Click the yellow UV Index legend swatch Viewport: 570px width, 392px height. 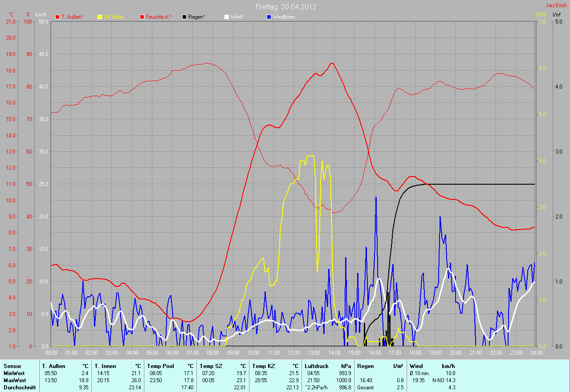click(100, 17)
